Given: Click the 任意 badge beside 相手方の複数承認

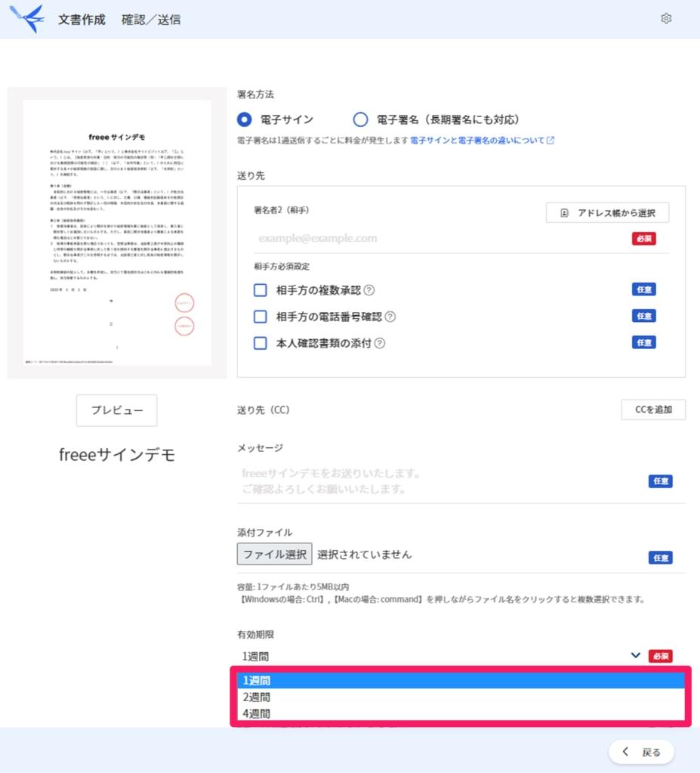Looking at the screenshot, I should pos(644,289).
